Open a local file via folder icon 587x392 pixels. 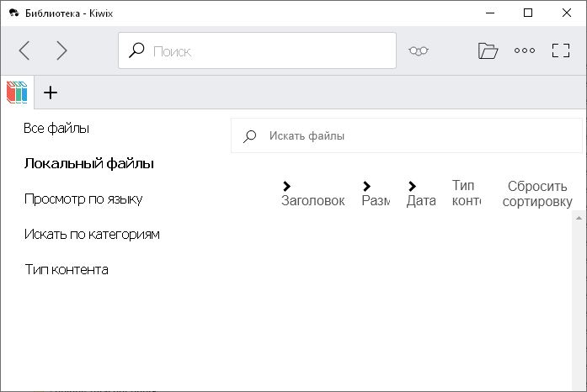(x=488, y=50)
